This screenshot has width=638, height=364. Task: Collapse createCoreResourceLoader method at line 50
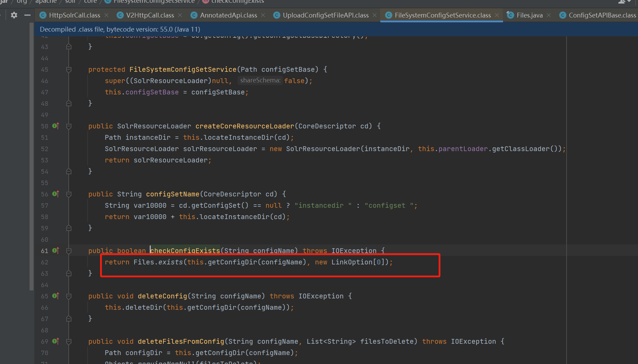[x=69, y=126]
